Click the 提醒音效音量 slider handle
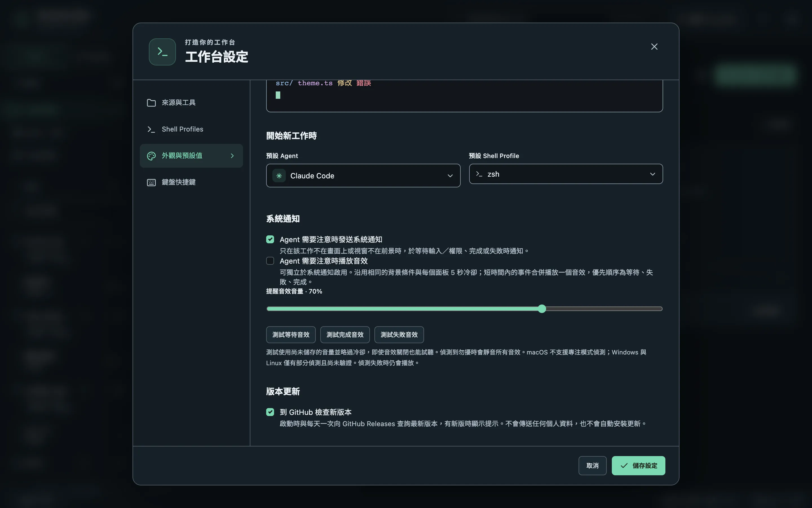Screen dimensions: 812x508 [542, 309]
